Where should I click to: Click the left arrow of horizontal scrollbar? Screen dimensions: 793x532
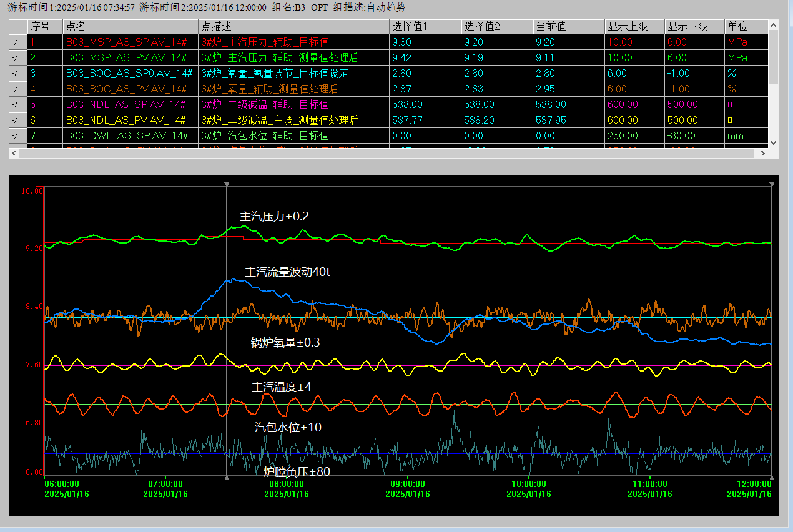[13, 153]
